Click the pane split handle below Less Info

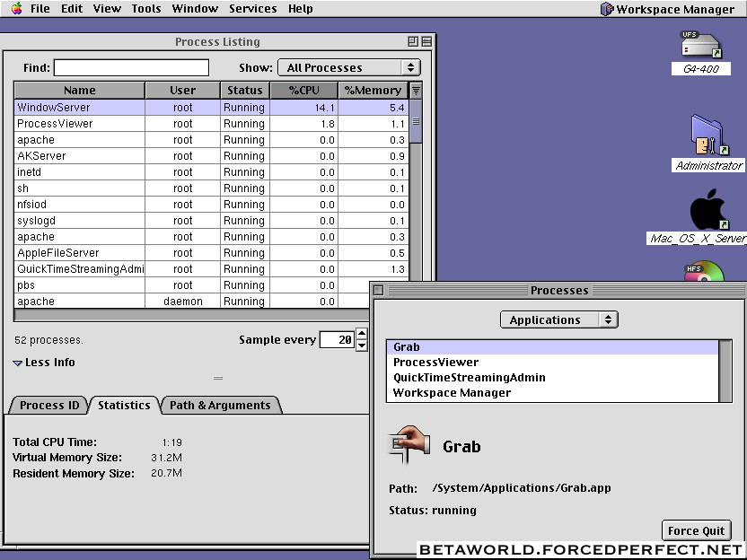click(218, 378)
